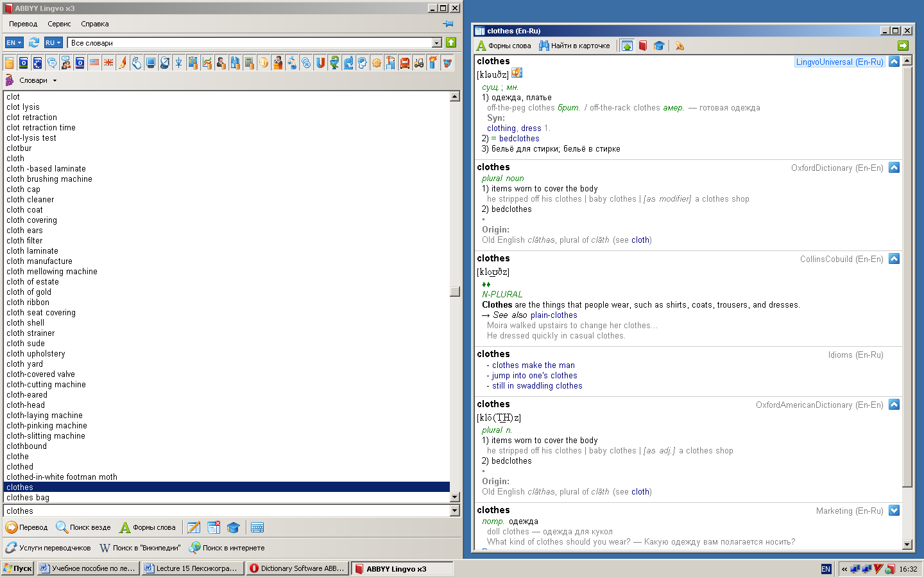
Task: Click the highlighted picture icon in card toolbar
Action: tap(627, 46)
